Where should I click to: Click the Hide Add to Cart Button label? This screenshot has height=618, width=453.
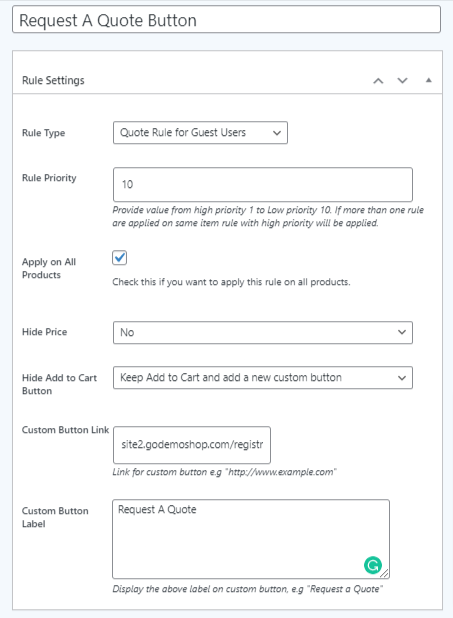[x=59, y=384]
